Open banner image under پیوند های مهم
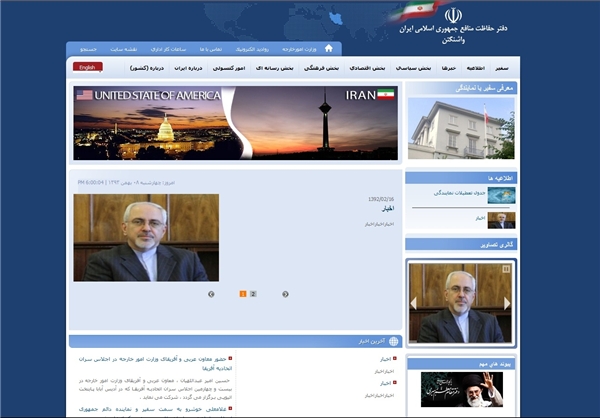This screenshot has height=418, width=600. (462, 389)
